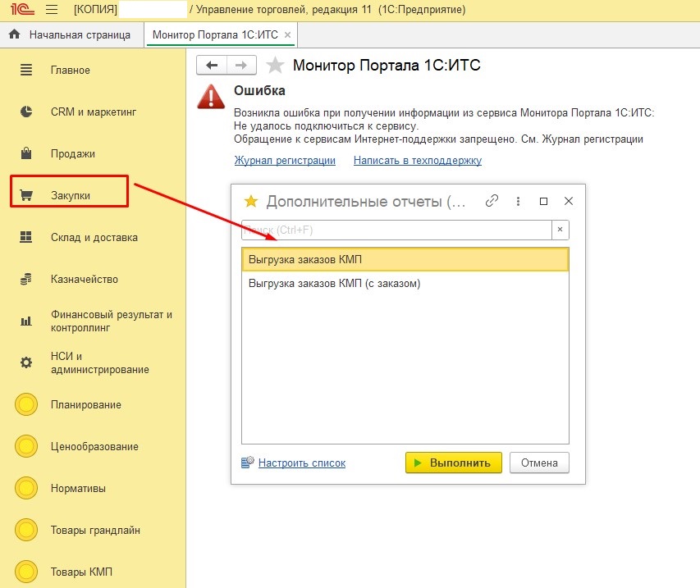Open the Продажи section
Image resolution: width=700 pixels, height=588 pixels.
[x=73, y=153]
